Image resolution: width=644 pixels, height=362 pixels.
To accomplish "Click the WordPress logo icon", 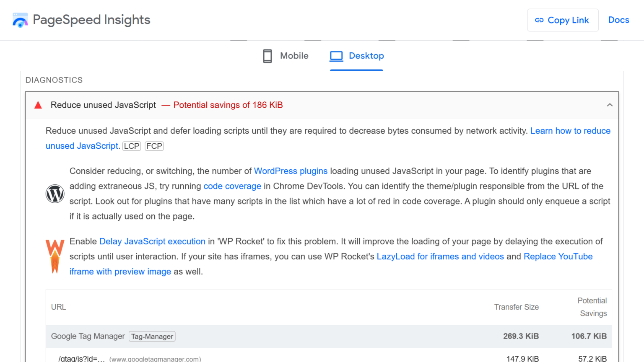I will (55, 194).
